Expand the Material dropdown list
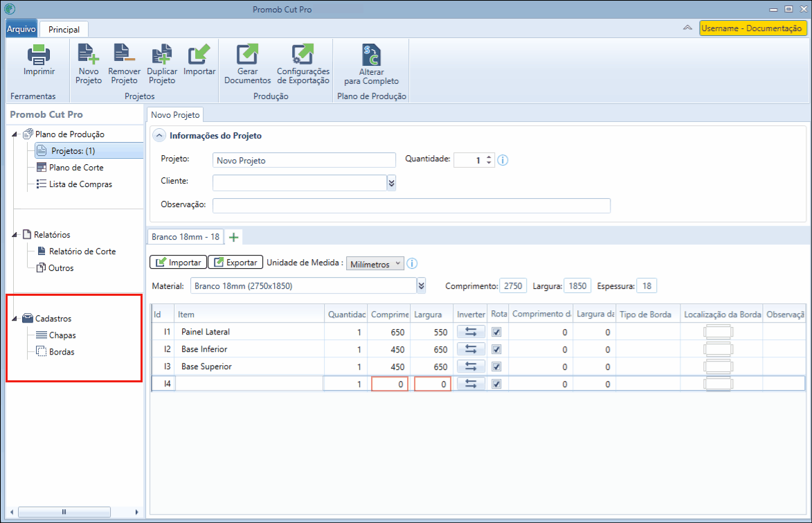 click(421, 285)
